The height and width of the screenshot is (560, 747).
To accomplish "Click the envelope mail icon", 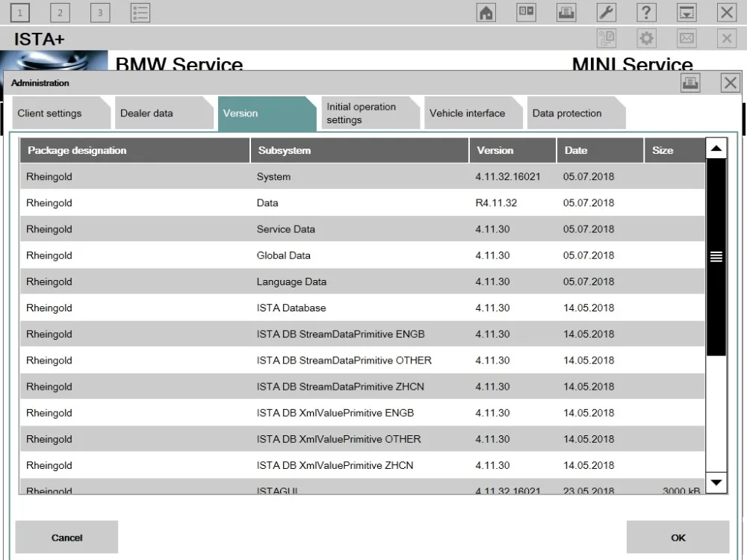I will 686,38.
